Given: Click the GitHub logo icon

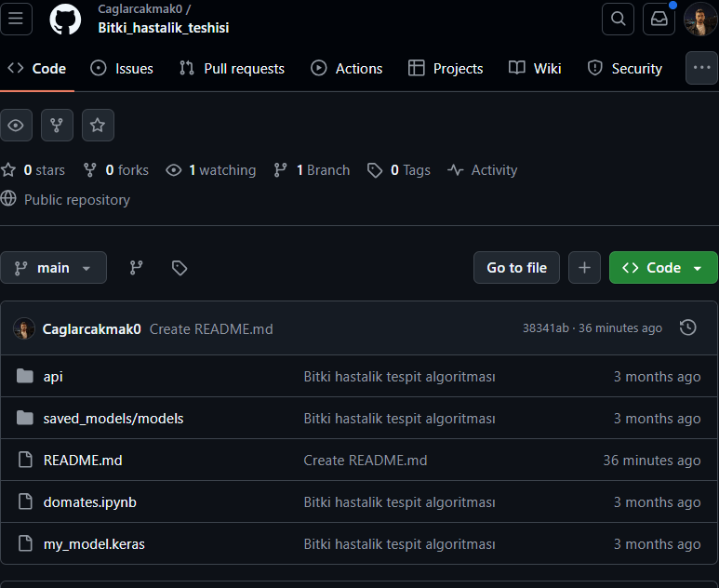Looking at the screenshot, I should coord(65,19).
